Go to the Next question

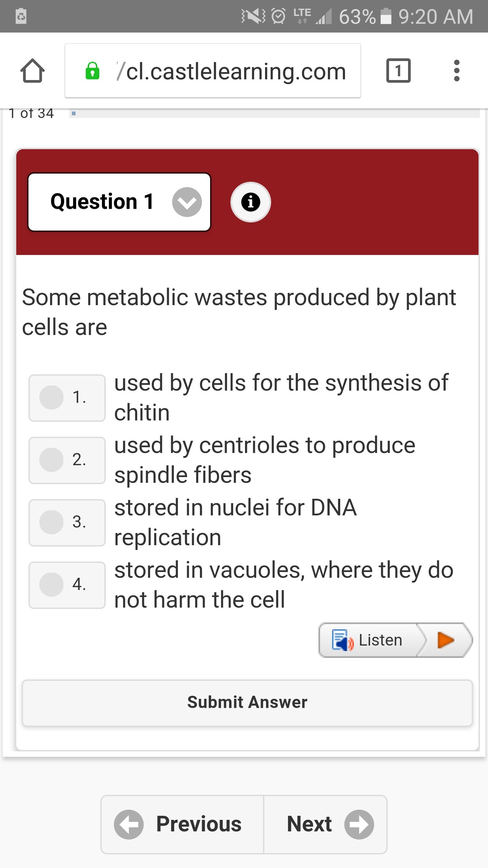click(x=325, y=824)
